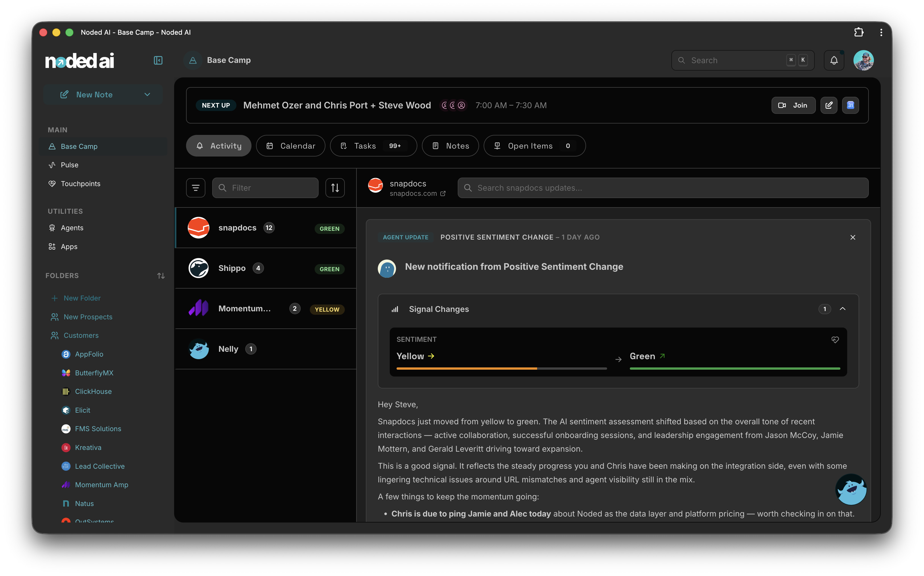Click the YELLOW status badge on Momentum

[x=327, y=309]
